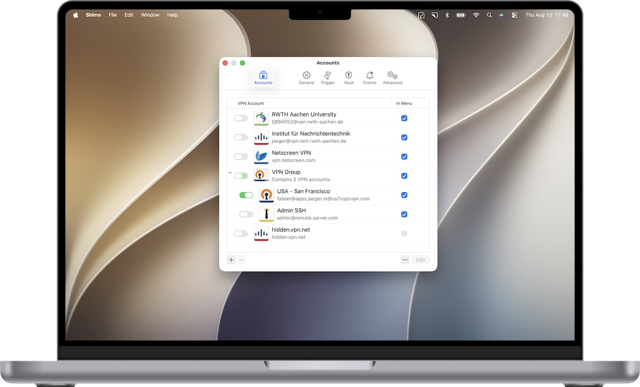Click RWTH Aachen University account icon
The height and width of the screenshot is (387, 640).
point(261,118)
